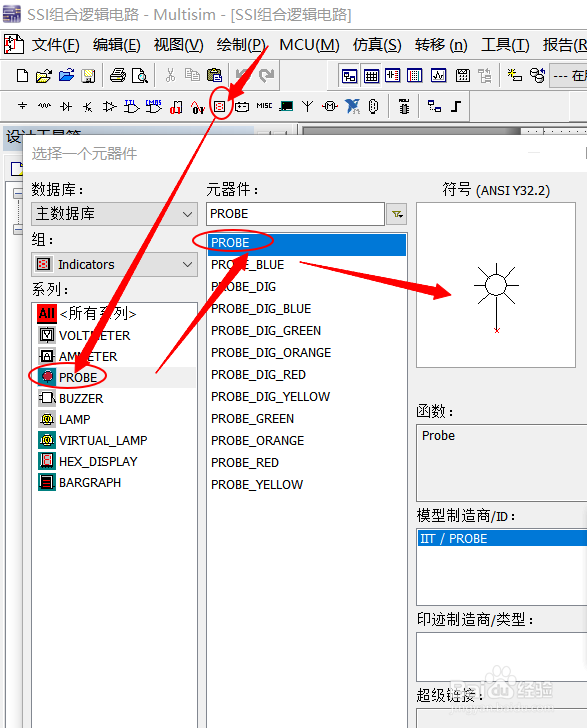This screenshot has width=587, height=728.
Task: Click the Open file folder icon
Action: [x=44, y=75]
